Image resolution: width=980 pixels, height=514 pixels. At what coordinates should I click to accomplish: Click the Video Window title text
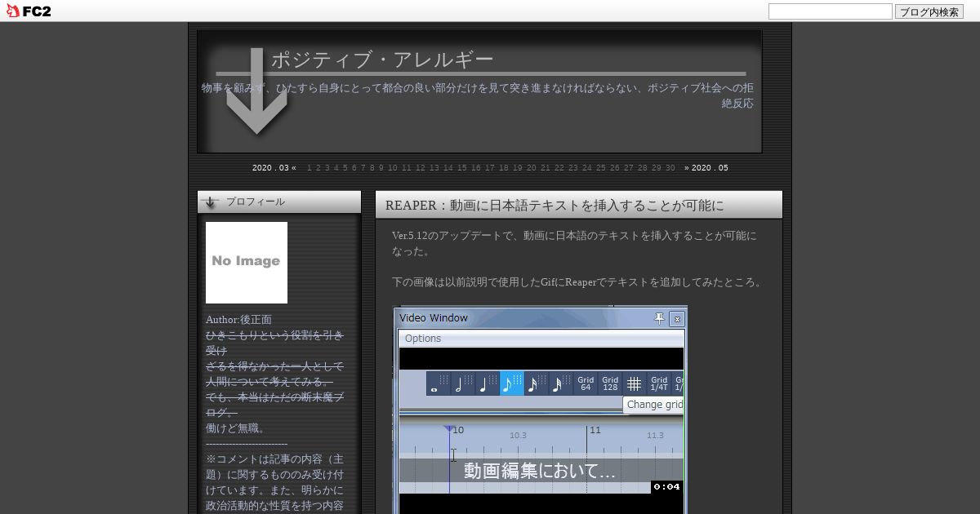pyautogui.click(x=434, y=318)
